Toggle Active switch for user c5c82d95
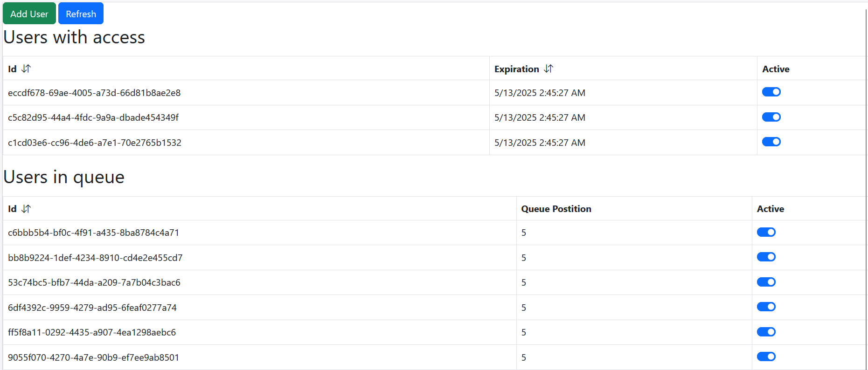Image resolution: width=868 pixels, height=370 pixels. [x=771, y=117]
